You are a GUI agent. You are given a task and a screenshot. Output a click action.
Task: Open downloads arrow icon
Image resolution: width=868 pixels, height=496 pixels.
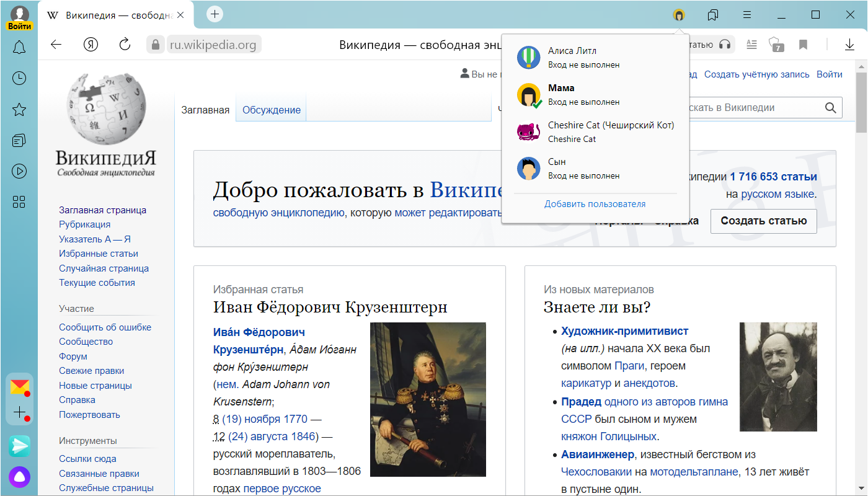849,45
